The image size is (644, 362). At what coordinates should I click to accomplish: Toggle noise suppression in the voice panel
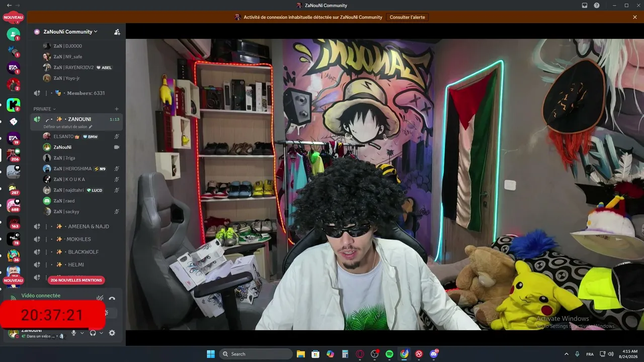click(100, 299)
